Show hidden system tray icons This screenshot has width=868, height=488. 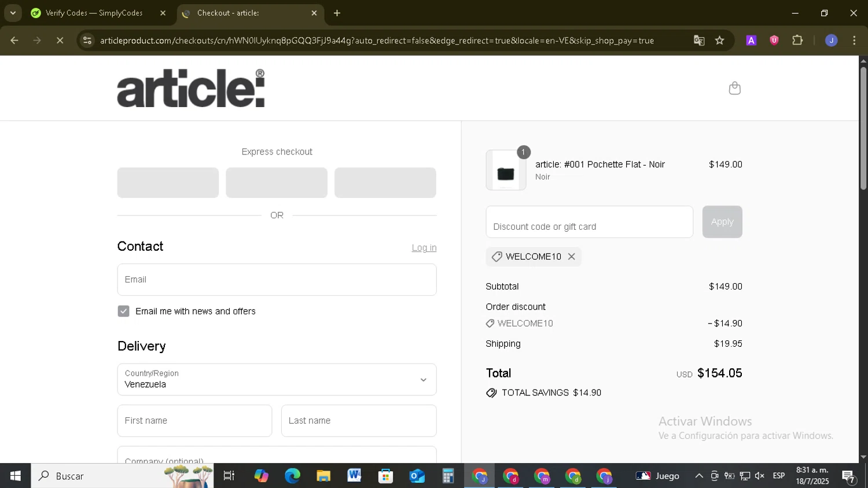699,476
